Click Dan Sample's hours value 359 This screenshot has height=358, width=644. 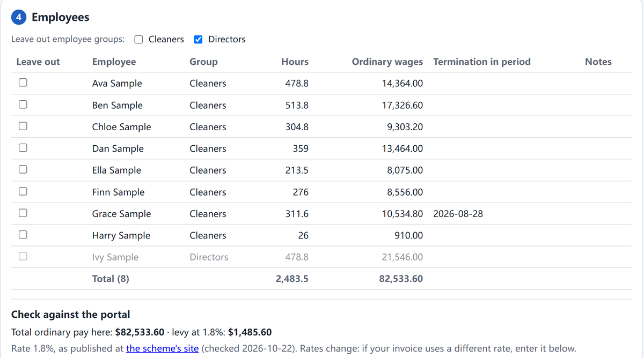[301, 148]
